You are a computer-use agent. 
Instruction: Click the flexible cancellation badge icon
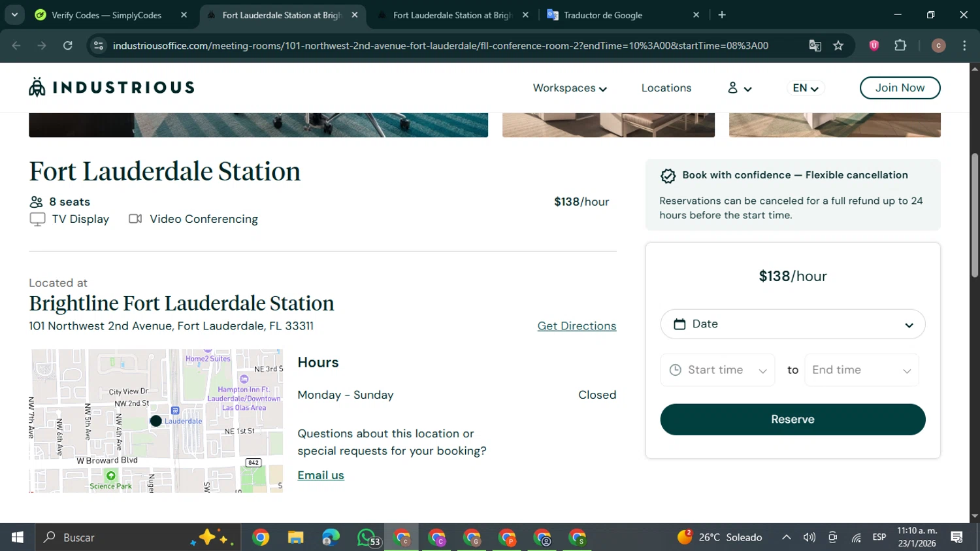coord(668,176)
